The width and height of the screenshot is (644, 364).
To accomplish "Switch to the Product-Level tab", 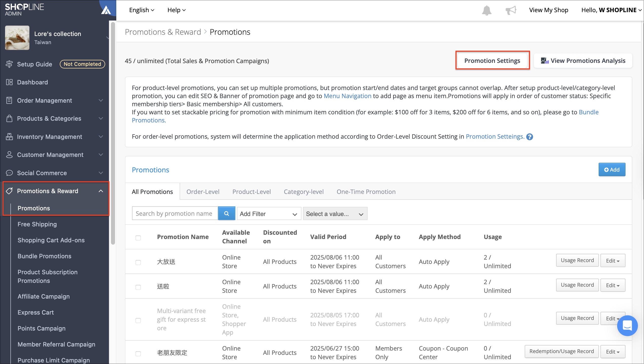I will (x=252, y=192).
